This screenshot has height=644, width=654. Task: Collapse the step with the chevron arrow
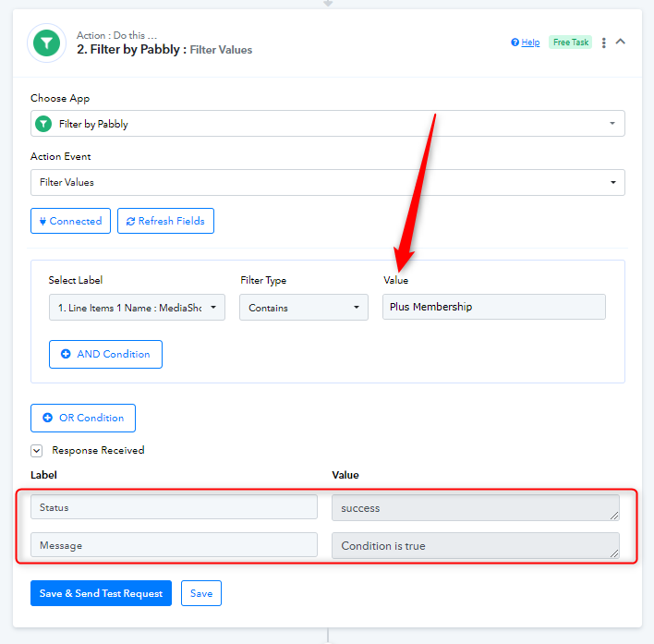[x=620, y=42]
